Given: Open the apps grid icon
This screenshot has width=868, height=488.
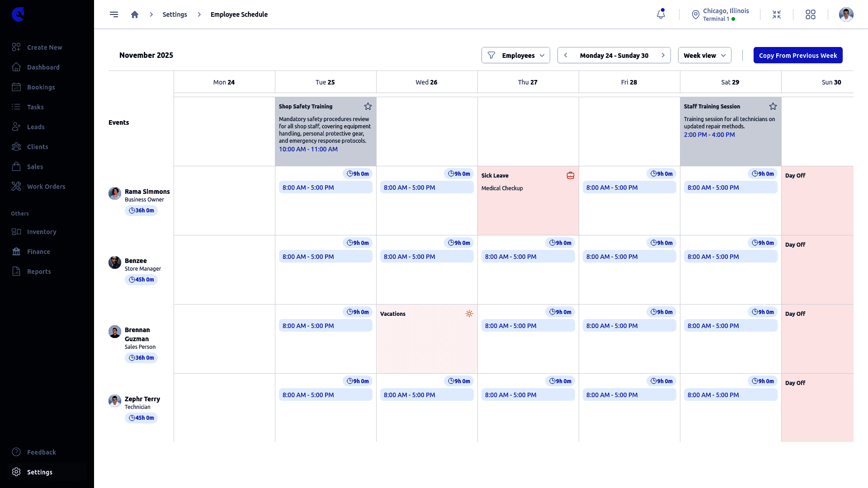Looking at the screenshot, I should [x=811, y=14].
